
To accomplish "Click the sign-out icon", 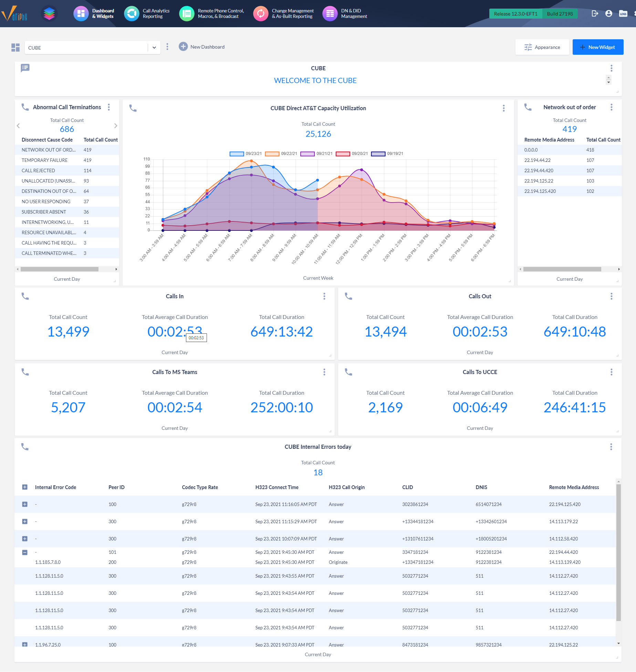I will 595,13.
